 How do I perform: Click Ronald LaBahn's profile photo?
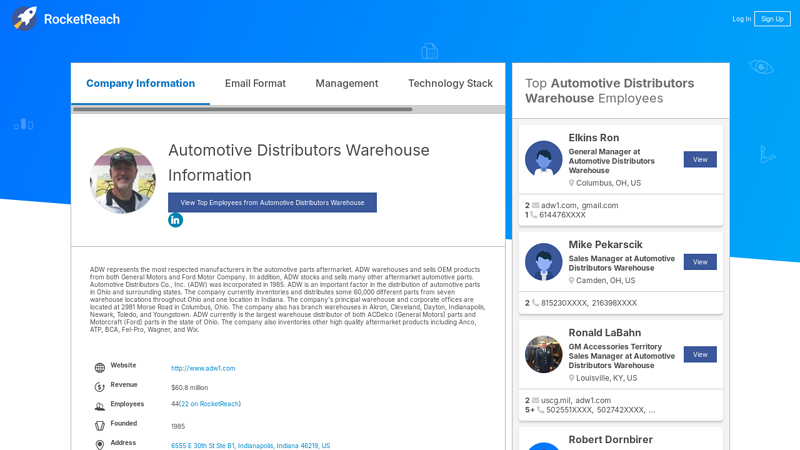(543, 354)
